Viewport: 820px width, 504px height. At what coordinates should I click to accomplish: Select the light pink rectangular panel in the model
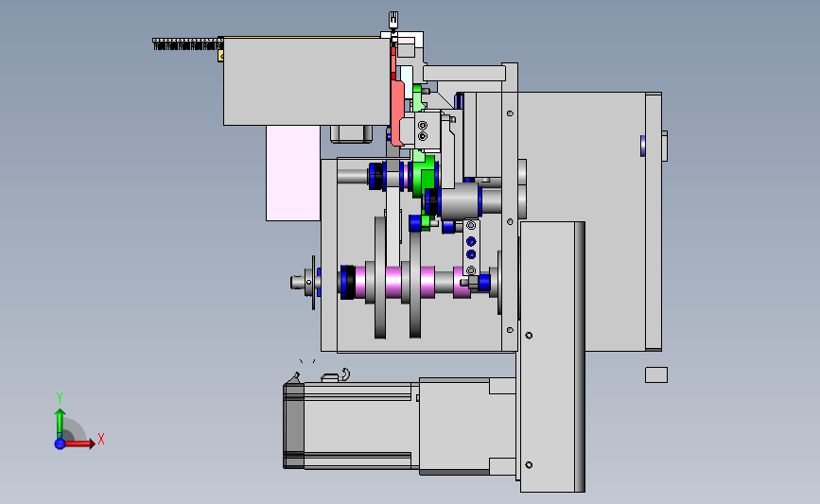[293, 173]
